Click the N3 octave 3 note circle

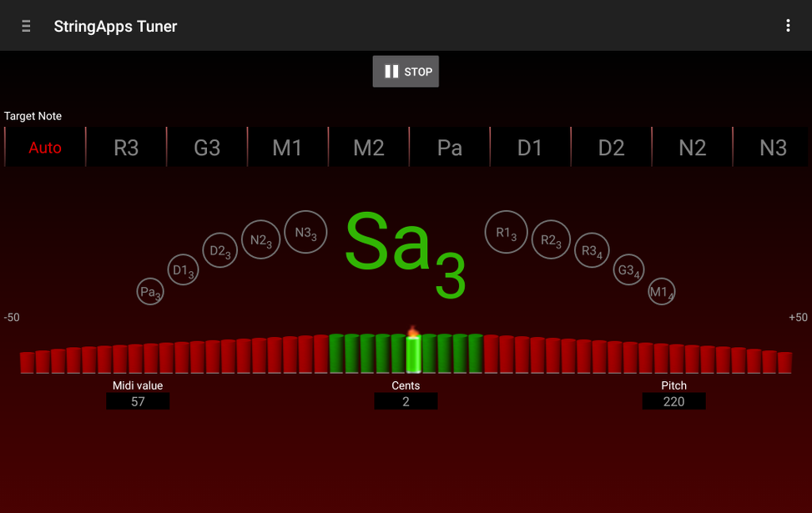[305, 233]
